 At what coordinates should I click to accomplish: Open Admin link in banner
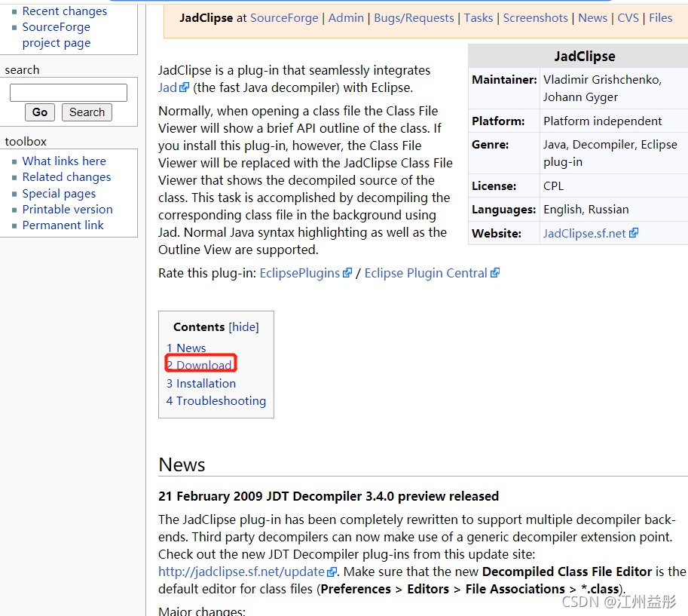[x=346, y=18]
